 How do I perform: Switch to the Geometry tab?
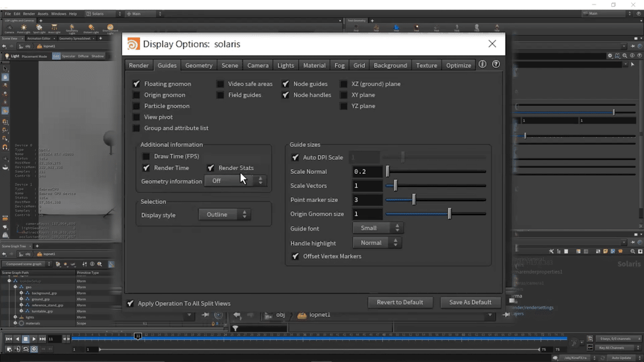click(x=199, y=65)
